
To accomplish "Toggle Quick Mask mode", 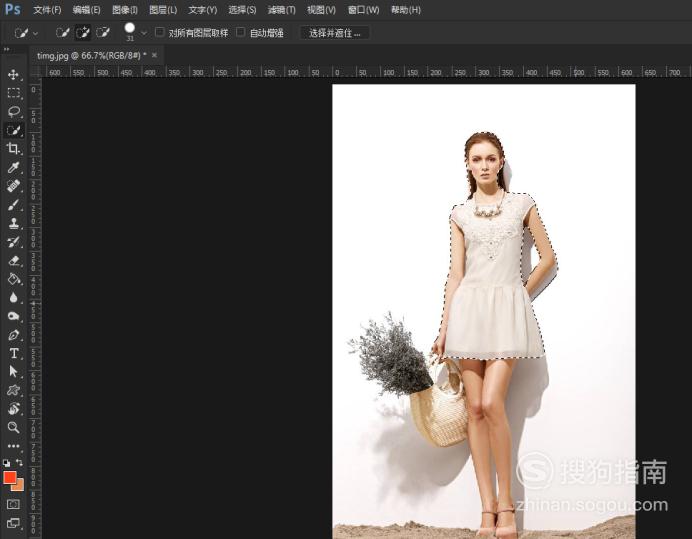I will [x=13, y=504].
